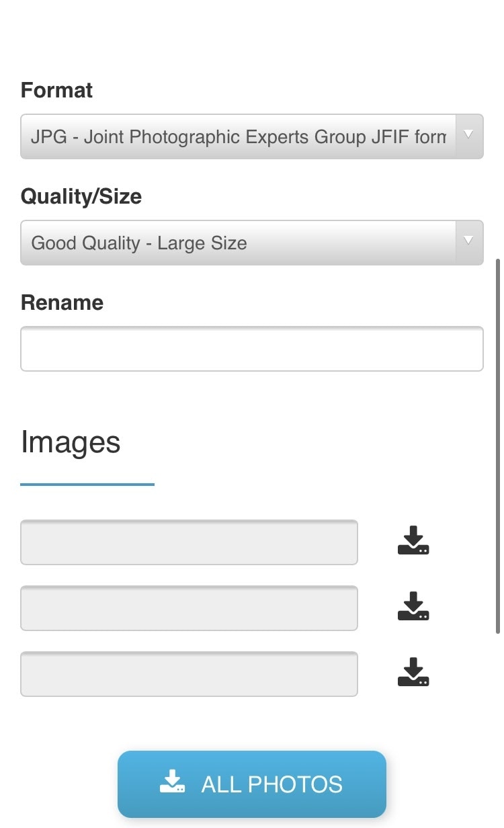Open the Format dropdown showing JPG
This screenshot has height=828, width=504.
[239, 136]
